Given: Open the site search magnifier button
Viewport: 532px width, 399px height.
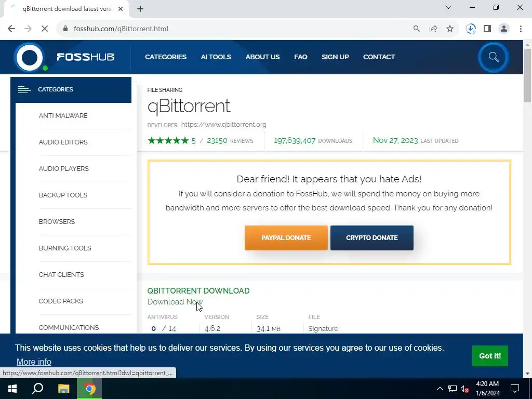Looking at the screenshot, I should 494,57.
